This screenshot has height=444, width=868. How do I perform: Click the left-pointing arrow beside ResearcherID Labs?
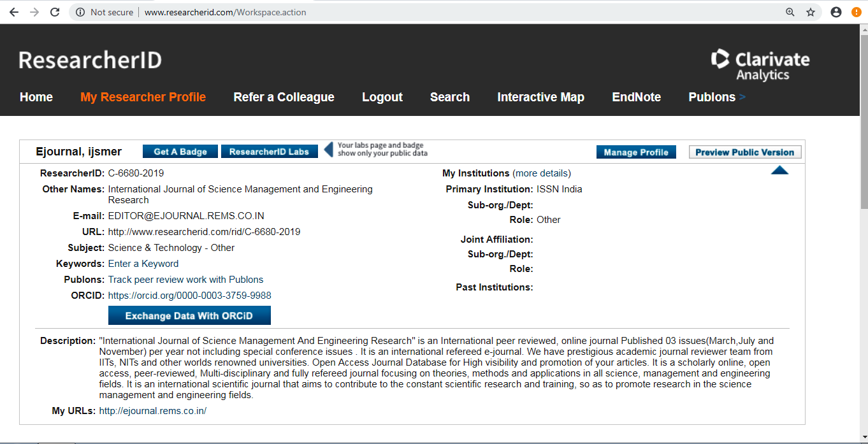pyautogui.click(x=328, y=150)
